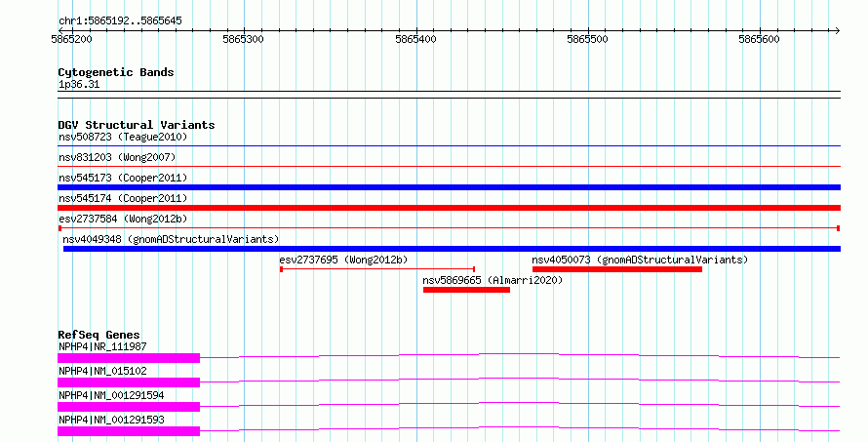Click the 5865400 ruler position label
This screenshot has width=868, height=442.
(x=415, y=39)
